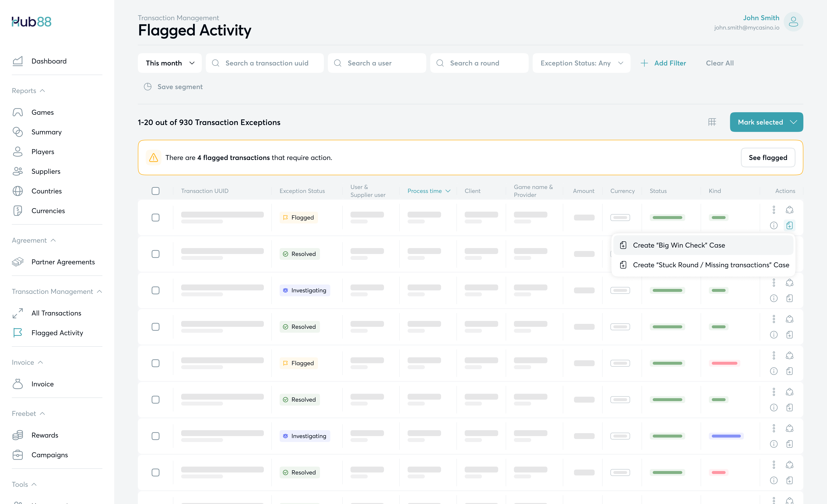
Task: Check the first Resolved row checkbox
Action: click(x=155, y=254)
